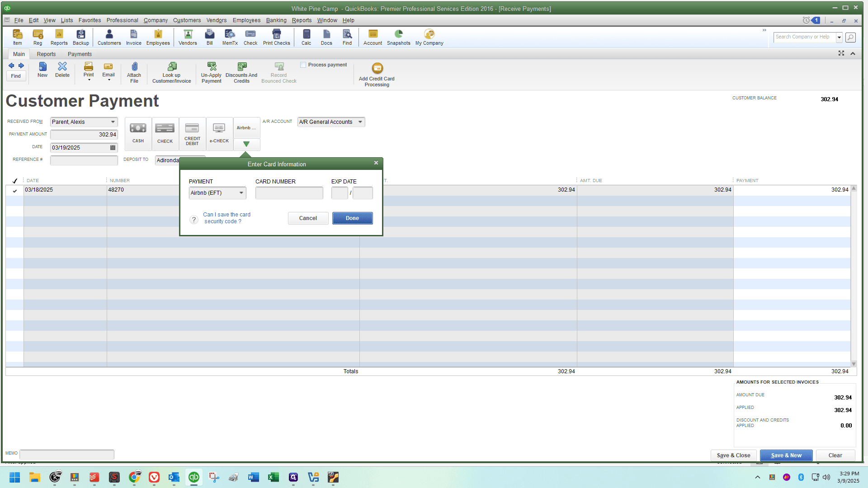Collapse the ribbon with the caret

coord(853,53)
